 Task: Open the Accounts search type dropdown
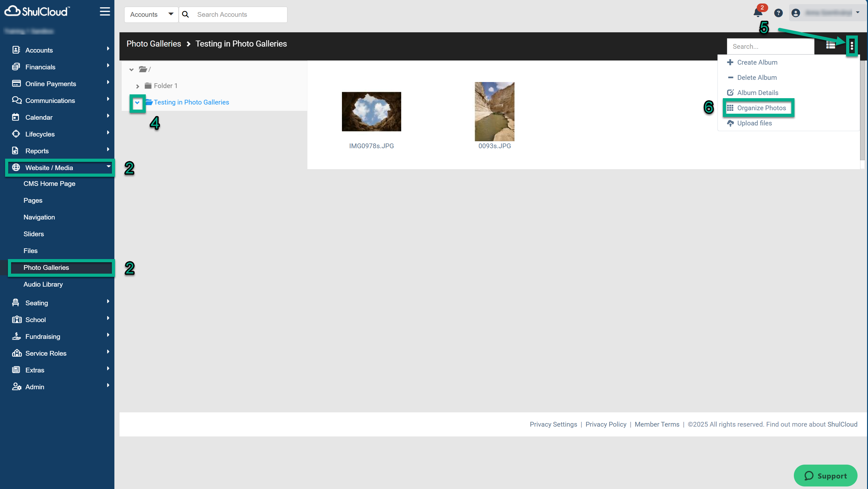tap(151, 15)
